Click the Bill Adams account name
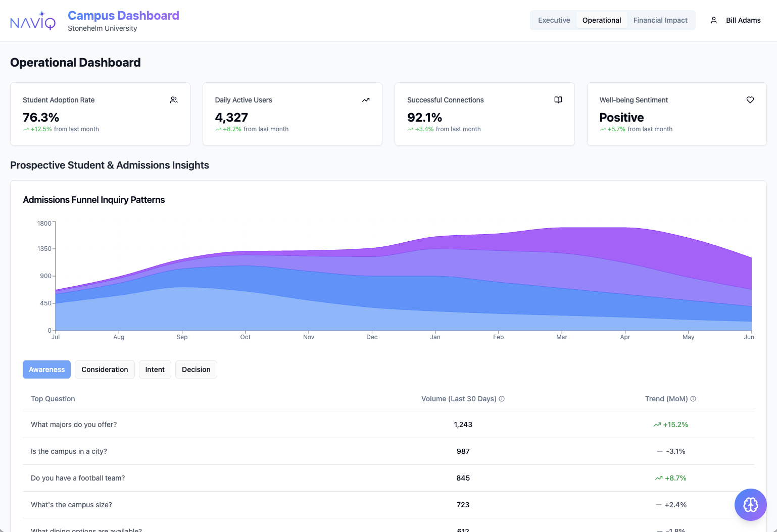 pos(743,20)
